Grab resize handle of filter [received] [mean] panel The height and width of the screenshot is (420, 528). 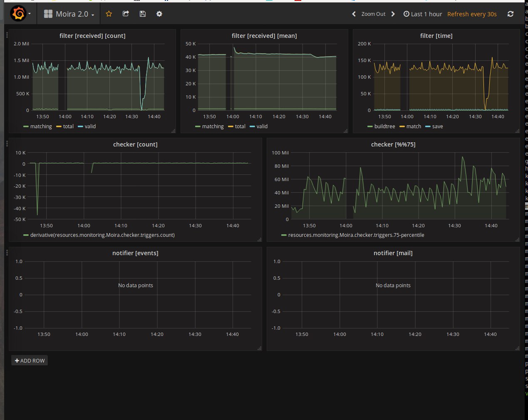coord(345,131)
